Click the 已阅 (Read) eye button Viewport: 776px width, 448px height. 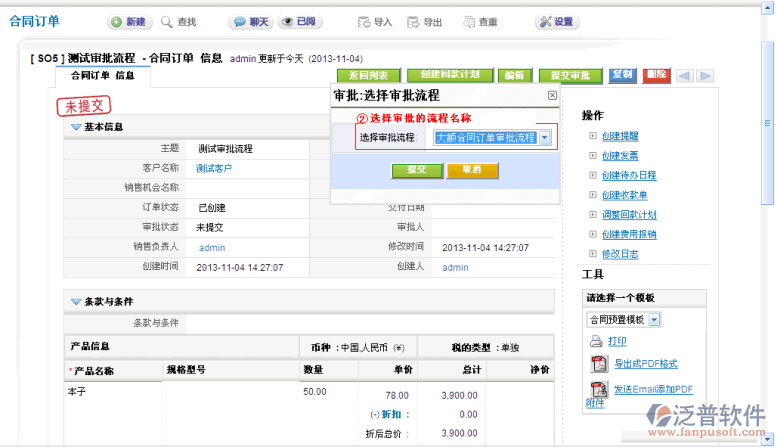[300, 21]
